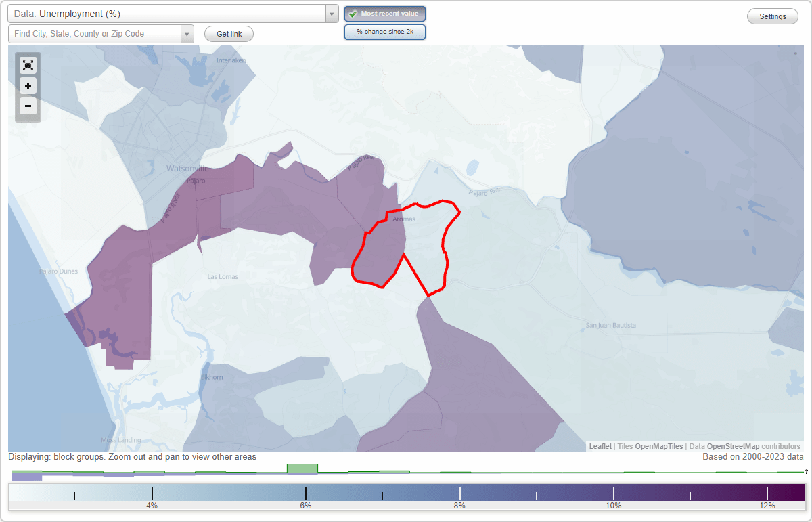
Task: Click the Based on 2000-2023 data text
Action: coord(753,457)
